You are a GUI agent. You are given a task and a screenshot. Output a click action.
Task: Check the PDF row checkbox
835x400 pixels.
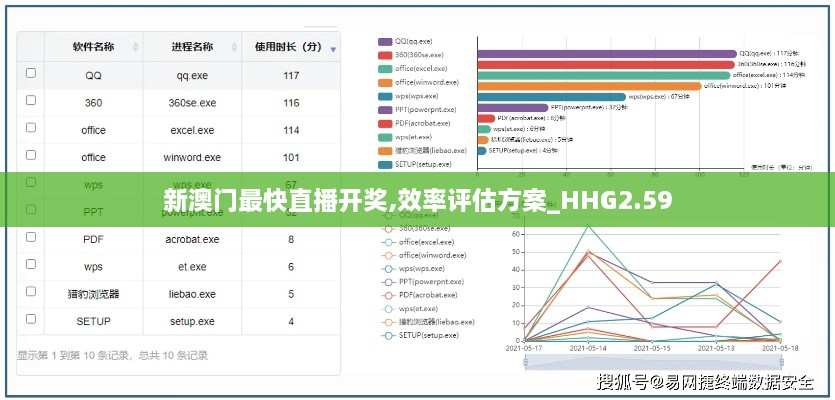tap(31, 237)
